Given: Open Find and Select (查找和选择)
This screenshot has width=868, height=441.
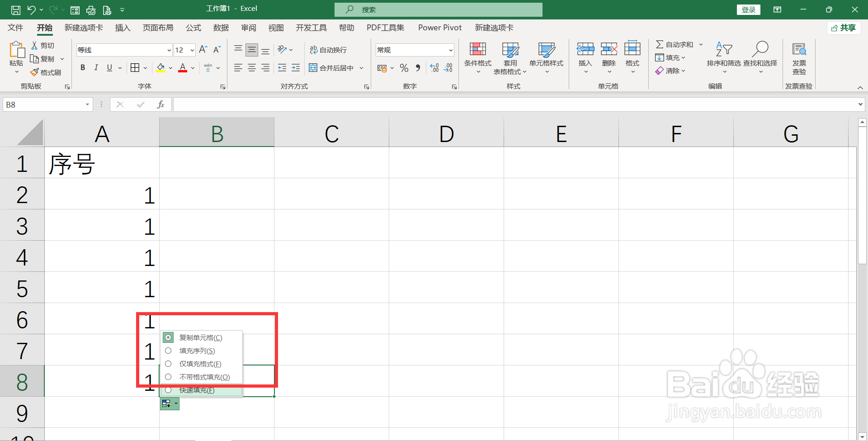Looking at the screenshot, I should (x=760, y=58).
